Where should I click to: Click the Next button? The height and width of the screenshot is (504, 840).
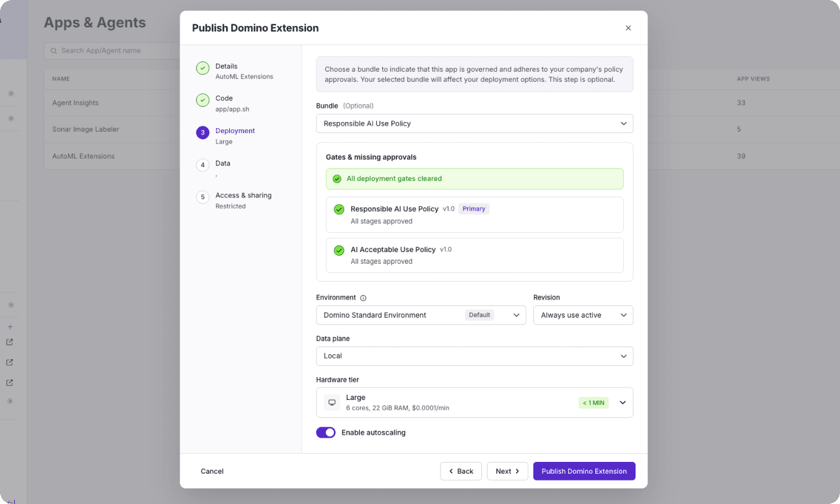[x=507, y=471]
